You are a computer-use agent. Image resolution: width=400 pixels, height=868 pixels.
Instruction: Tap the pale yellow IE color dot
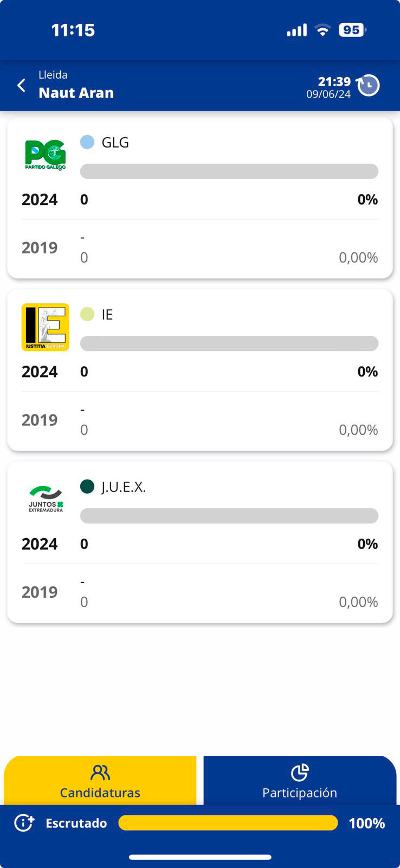[87, 314]
